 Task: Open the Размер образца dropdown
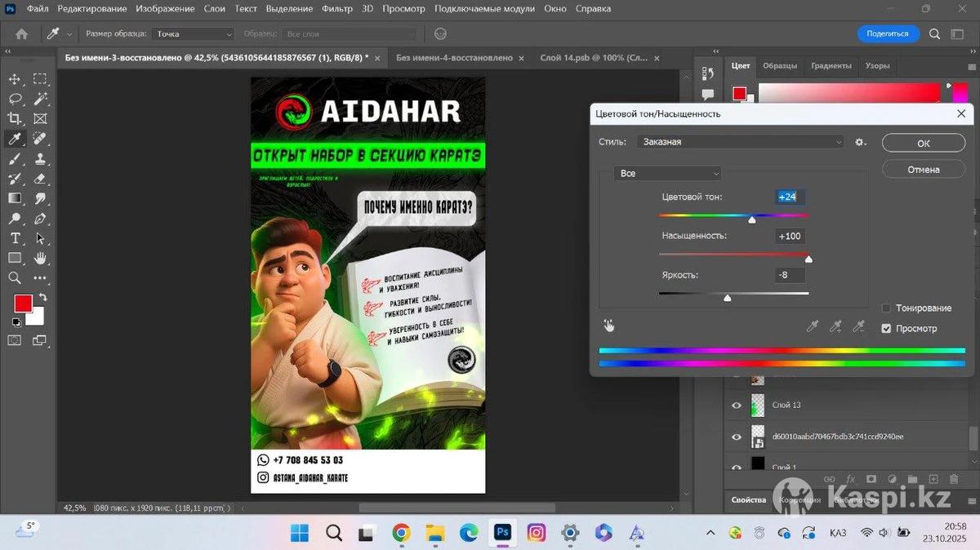(194, 34)
